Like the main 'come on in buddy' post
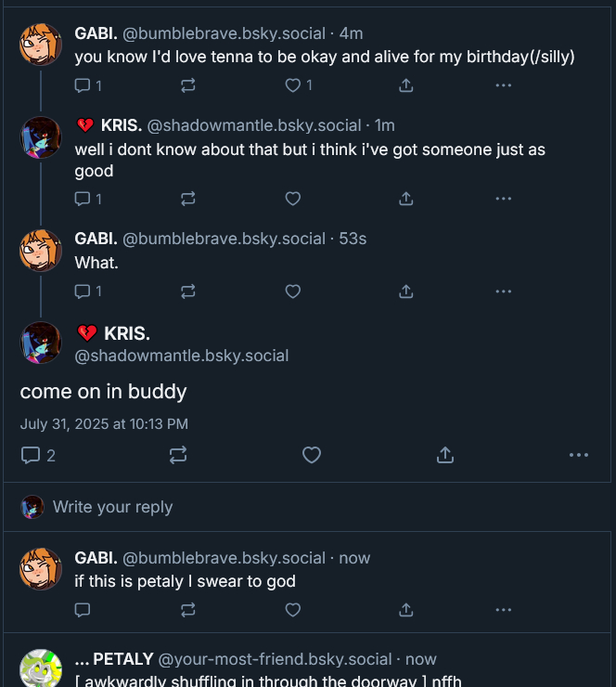This screenshot has width=616, height=687. pyautogui.click(x=312, y=455)
